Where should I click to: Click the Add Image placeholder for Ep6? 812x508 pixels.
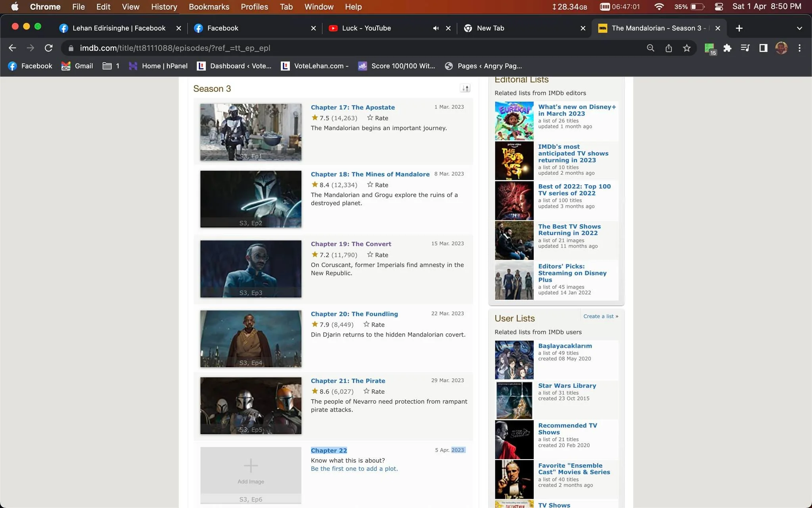(251, 470)
